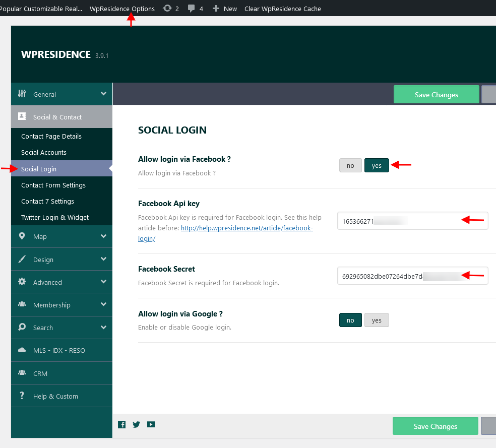
Task: Click the CRM people icon
Action: click(22, 373)
